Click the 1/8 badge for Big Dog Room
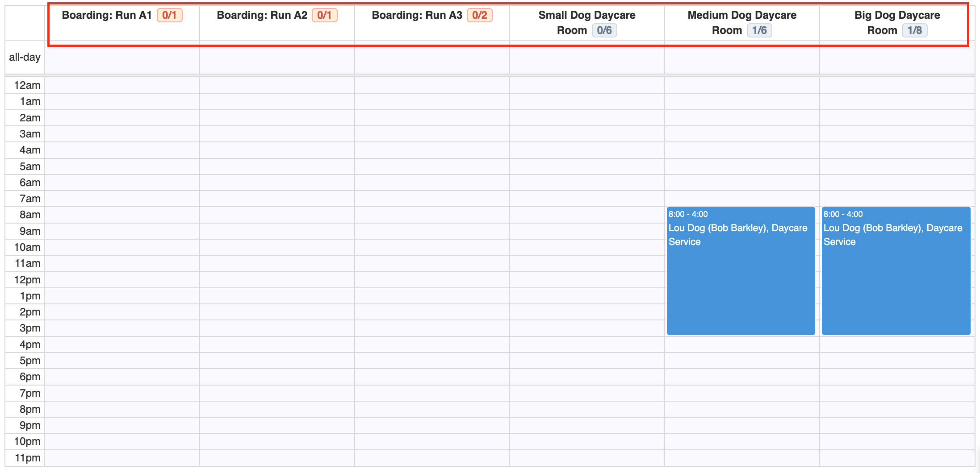 [915, 30]
